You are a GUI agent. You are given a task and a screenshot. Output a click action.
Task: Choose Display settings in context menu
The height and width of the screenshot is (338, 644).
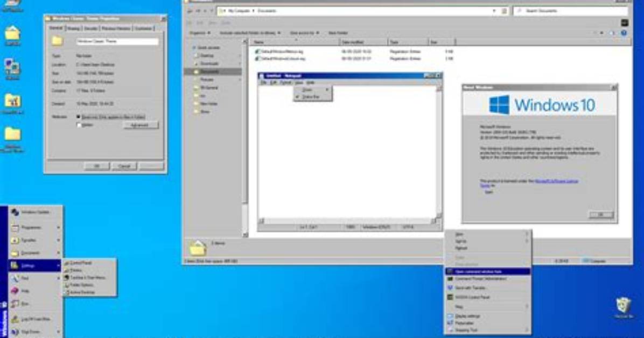click(x=487, y=316)
